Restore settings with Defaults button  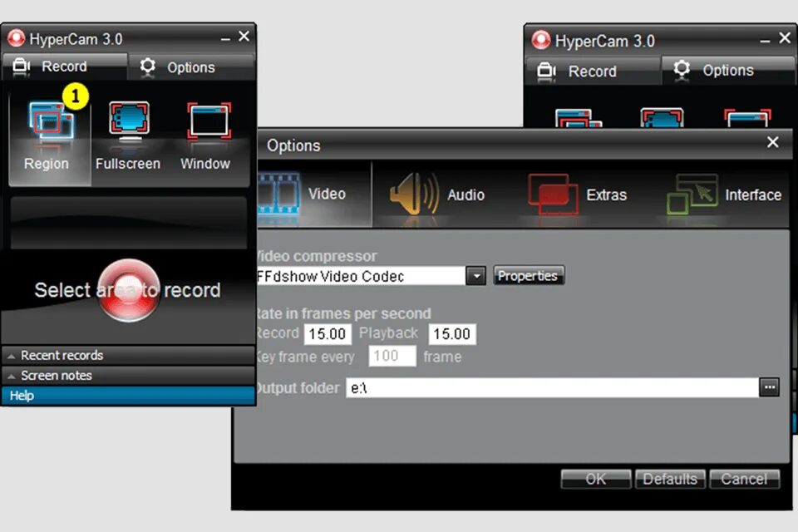[670, 479]
